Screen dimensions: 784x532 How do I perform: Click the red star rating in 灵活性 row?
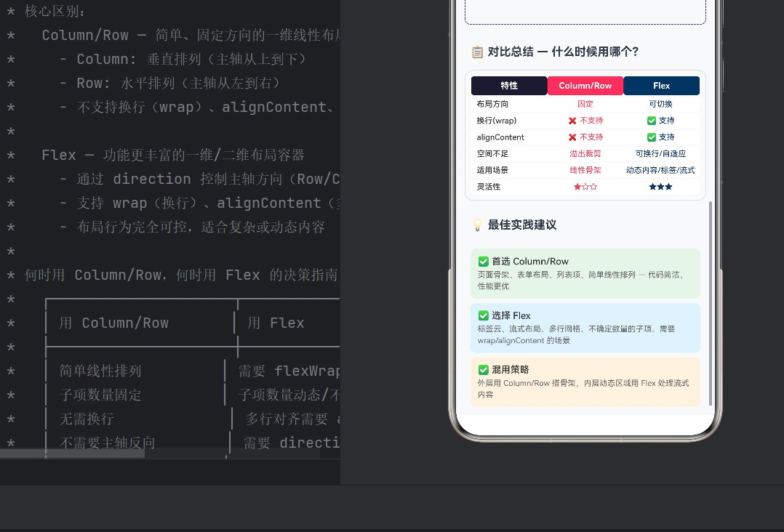tap(585, 187)
